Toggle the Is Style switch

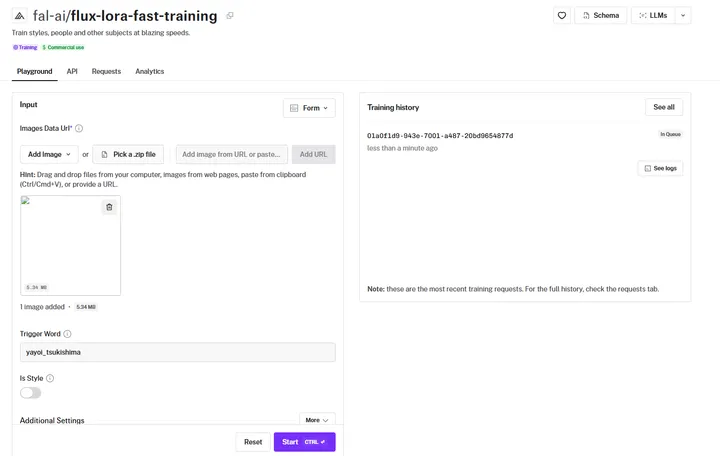coord(30,393)
